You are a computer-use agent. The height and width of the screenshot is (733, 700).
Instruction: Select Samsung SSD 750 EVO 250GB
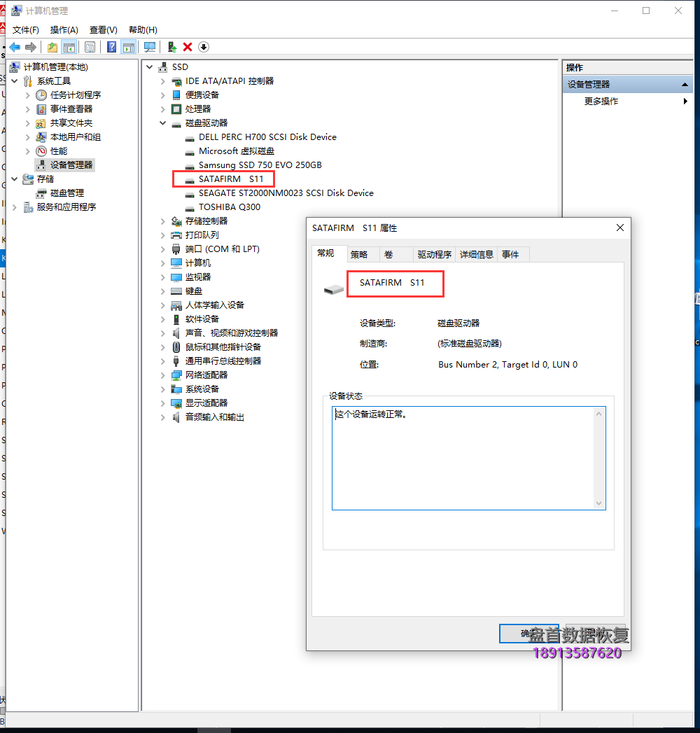260,165
